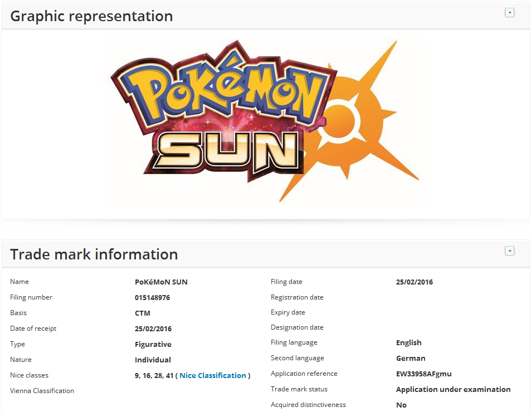Click the Pokémon Sun logo image
The height and width of the screenshot is (412, 532).
click(265, 122)
